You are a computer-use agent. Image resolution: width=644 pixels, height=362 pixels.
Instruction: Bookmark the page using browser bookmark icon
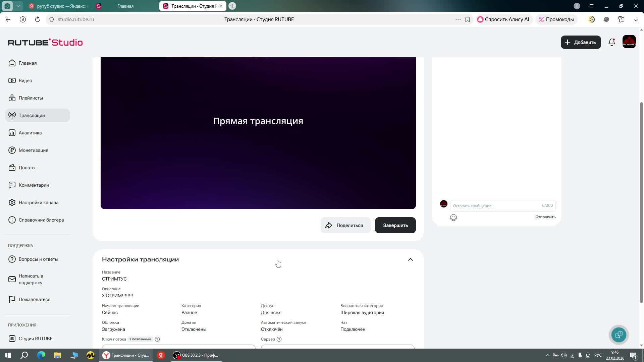click(468, 19)
